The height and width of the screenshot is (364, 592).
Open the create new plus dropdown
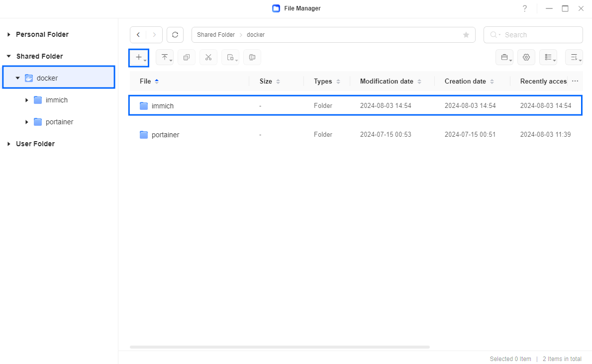tap(139, 58)
